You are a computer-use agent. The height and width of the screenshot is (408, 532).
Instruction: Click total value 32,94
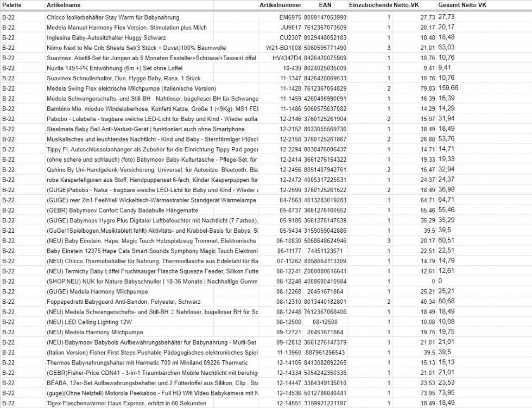[x=446, y=169]
